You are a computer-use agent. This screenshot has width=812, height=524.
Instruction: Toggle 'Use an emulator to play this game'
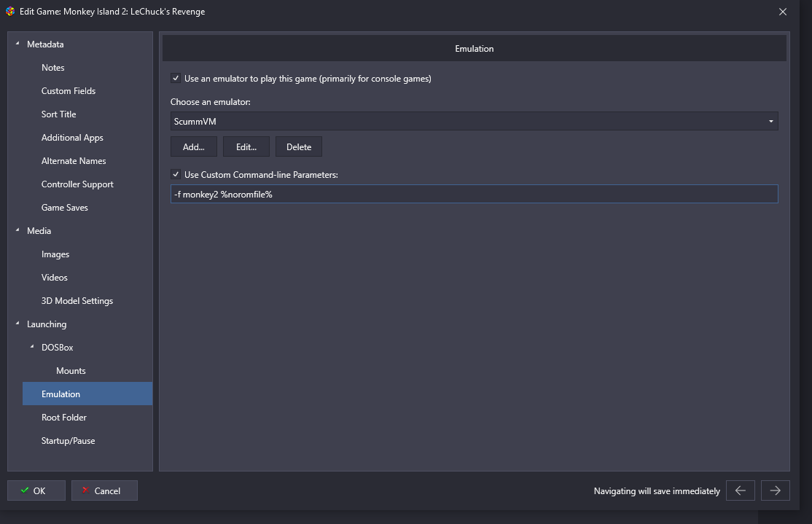pos(176,79)
